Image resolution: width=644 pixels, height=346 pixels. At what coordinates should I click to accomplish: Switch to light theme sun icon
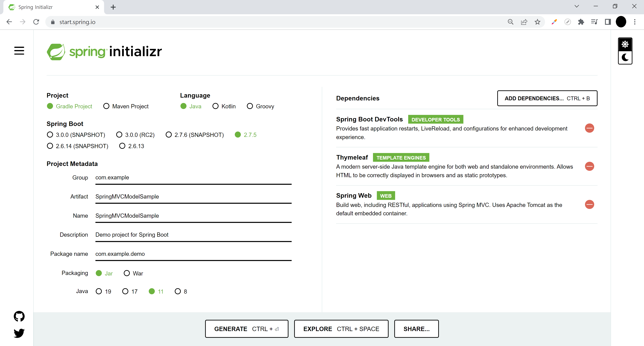[625, 45]
